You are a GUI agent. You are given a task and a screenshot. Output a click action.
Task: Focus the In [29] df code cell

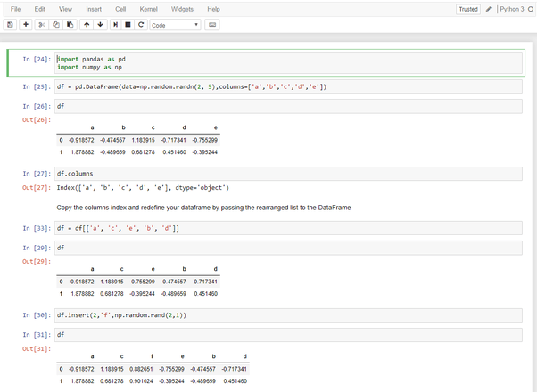288,248
